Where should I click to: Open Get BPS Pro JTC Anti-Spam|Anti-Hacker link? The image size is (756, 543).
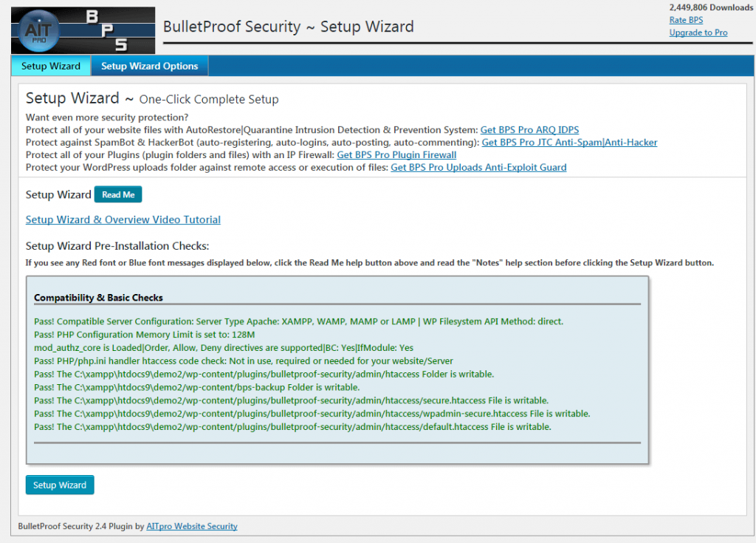[569, 143]
